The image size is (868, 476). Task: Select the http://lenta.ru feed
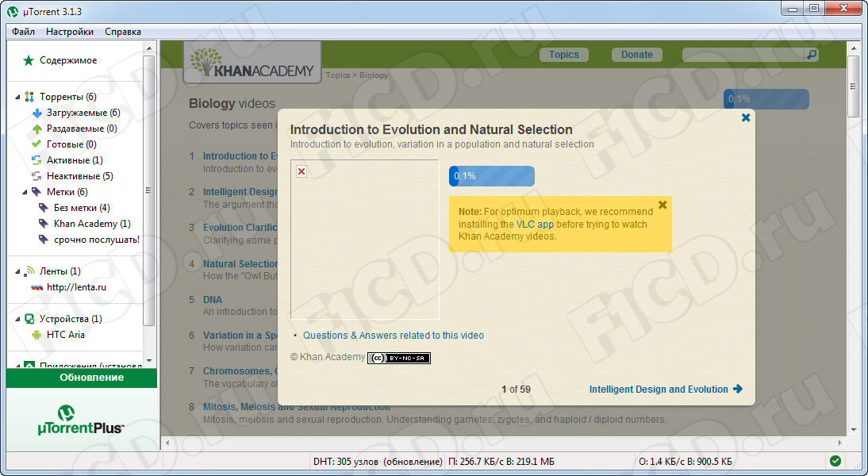(x=76, y=287)
